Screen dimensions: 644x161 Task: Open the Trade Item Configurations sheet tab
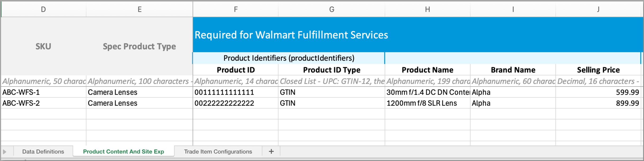[x=218, y=152]
